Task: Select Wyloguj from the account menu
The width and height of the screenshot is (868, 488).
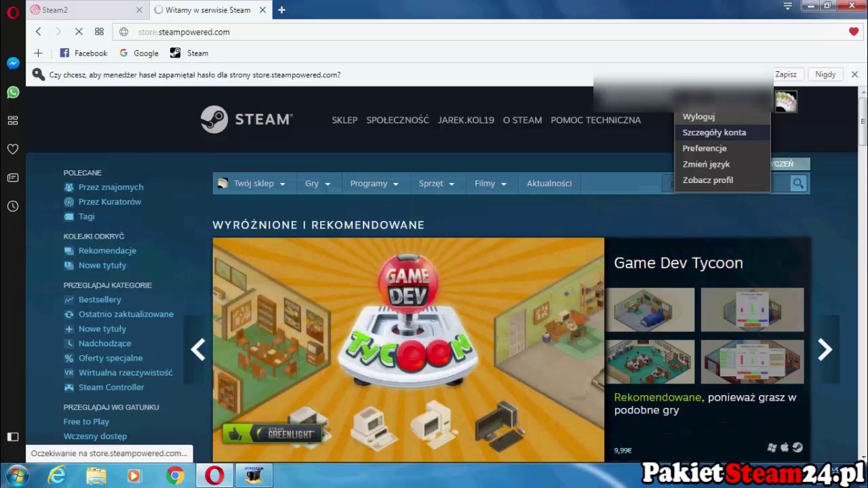Action: [698, 117]
